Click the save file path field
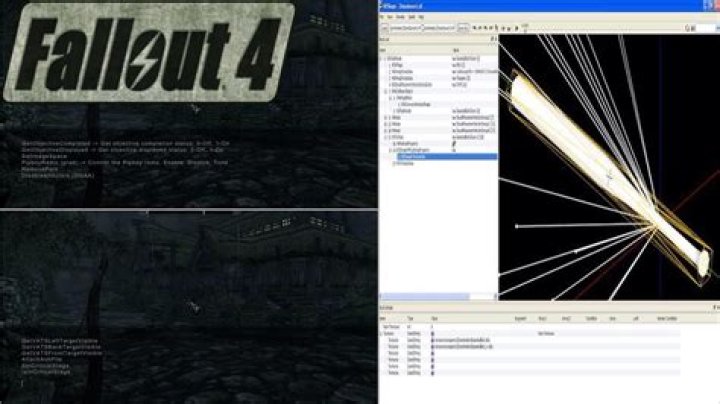The height and width of the screenshot is (404, 720). [x=439, y=28]
